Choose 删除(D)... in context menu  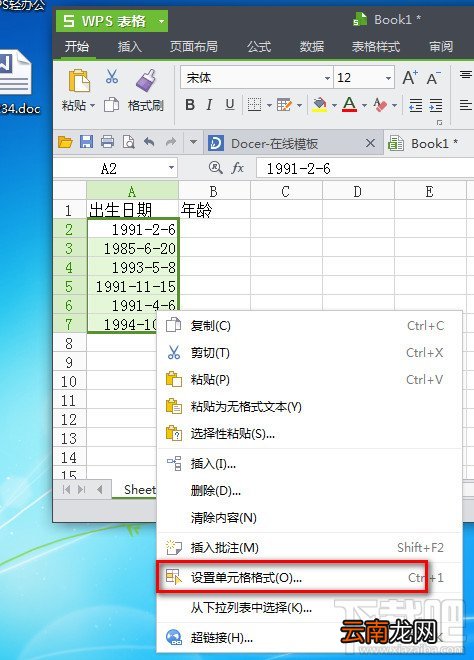309,490
